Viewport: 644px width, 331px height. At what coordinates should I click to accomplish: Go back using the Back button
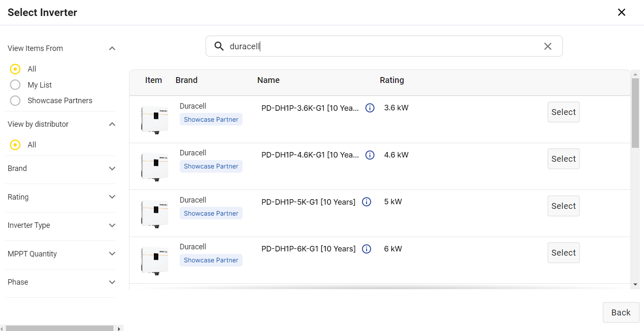click(x=621, y=312)
